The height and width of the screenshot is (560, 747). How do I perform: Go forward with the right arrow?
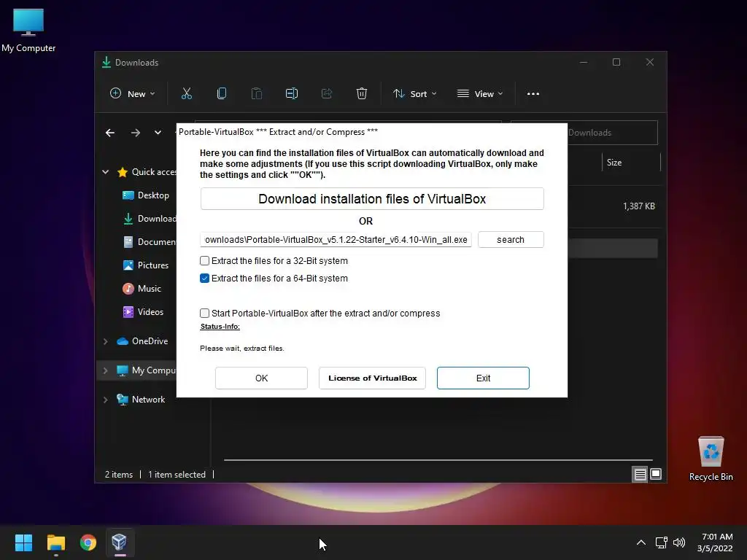point(136,133)
